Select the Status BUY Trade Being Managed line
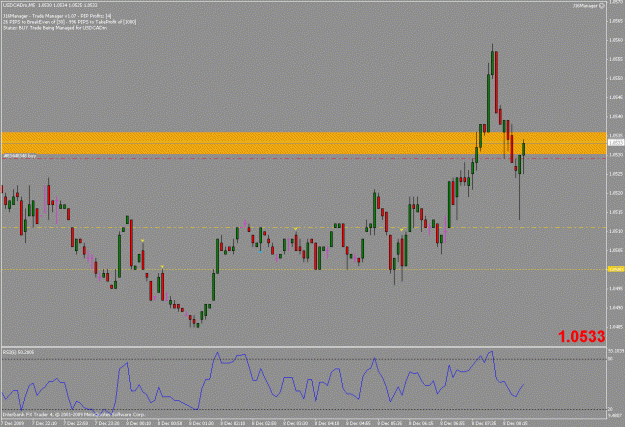This screenshot has width=625, height=427. [55, 28]
